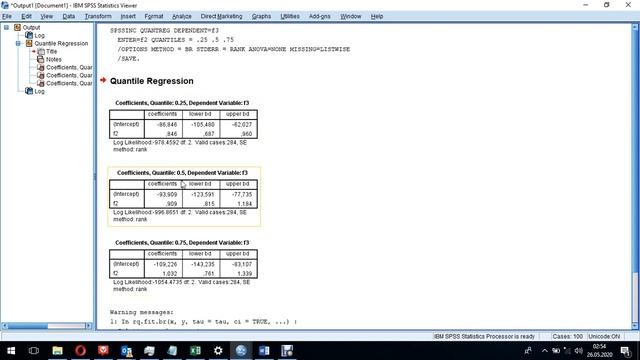Click the SPSS Viewer window title icon

[5, 5]
